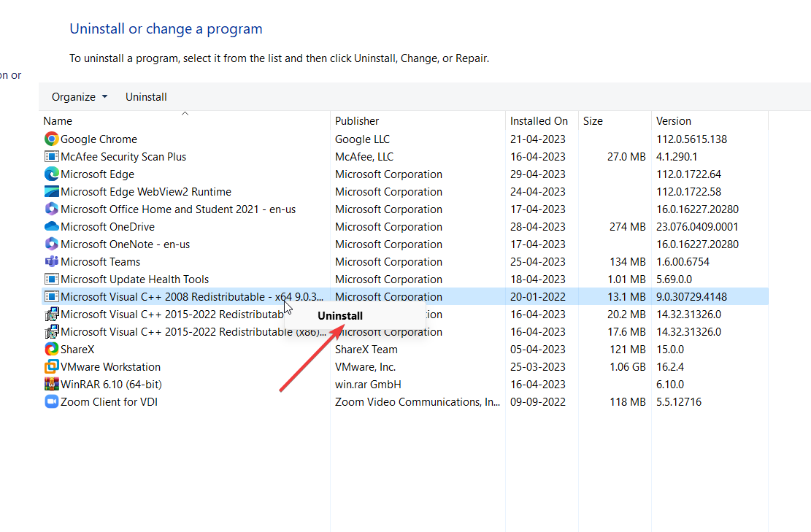Image resolution: width=811 pixels, height=532 pixels.
Task: Select the size value "134 MB"
Action: point(627,261)
